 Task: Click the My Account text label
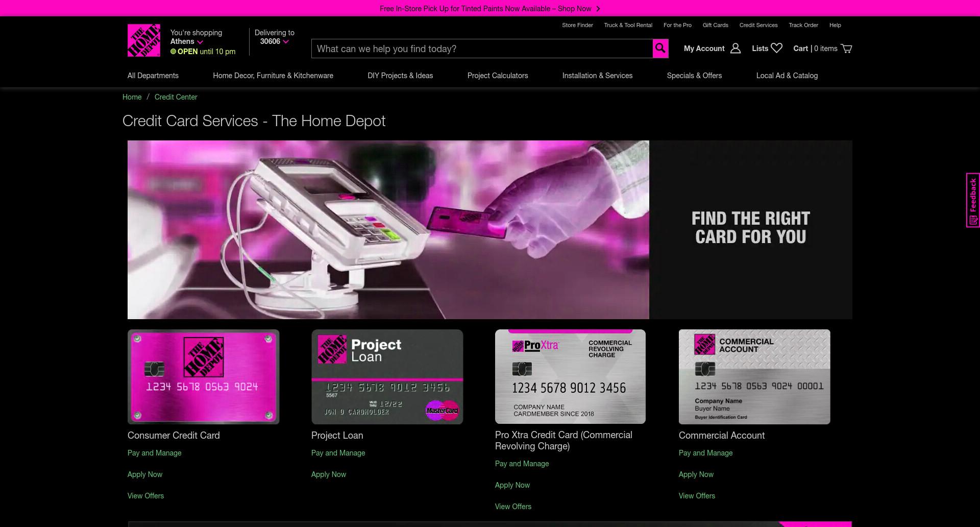(704, 49)
